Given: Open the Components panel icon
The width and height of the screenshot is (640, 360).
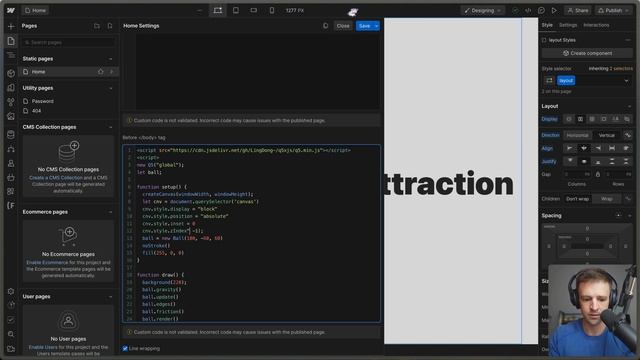Looking at the screenshot, I should (x=11, y=73).
